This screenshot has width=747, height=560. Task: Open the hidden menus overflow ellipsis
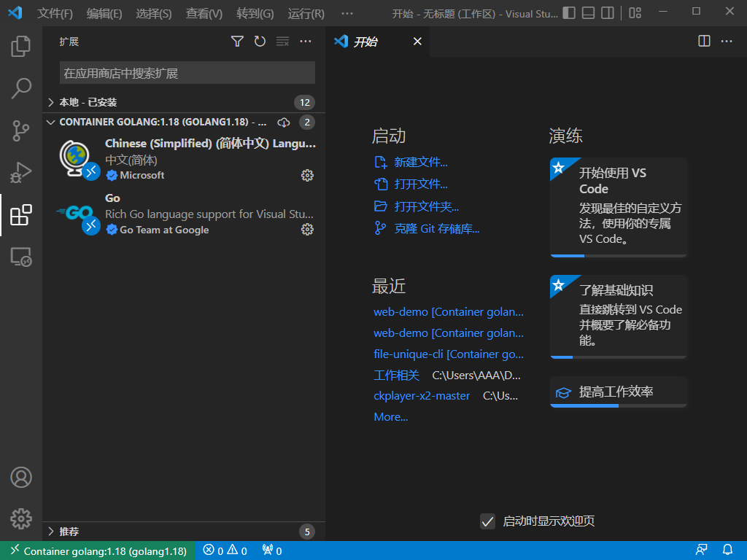347,13
